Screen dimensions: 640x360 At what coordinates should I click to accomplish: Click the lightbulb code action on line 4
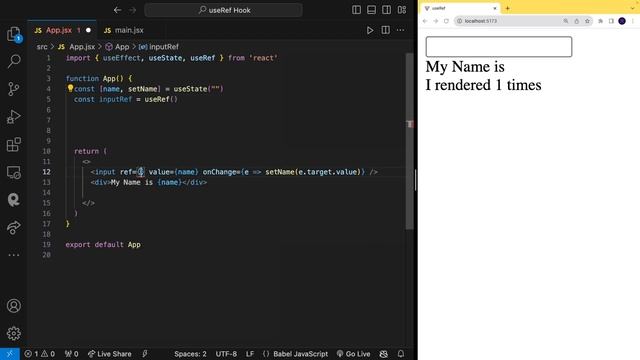pos(70,88)
